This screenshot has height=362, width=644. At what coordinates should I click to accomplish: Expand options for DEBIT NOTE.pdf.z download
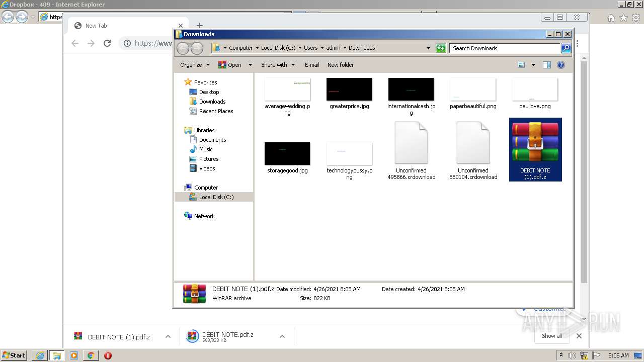pyautogui.click(x=282, y=337)
